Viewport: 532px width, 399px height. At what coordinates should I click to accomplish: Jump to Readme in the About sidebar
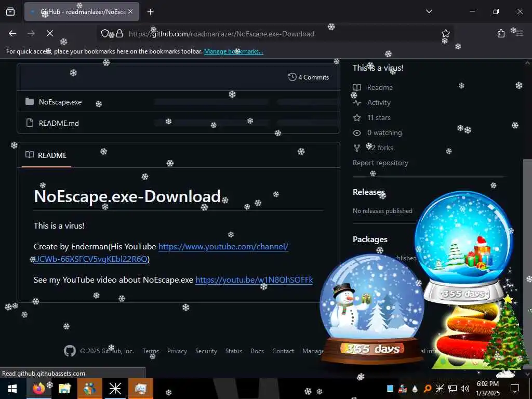point(373,87)
